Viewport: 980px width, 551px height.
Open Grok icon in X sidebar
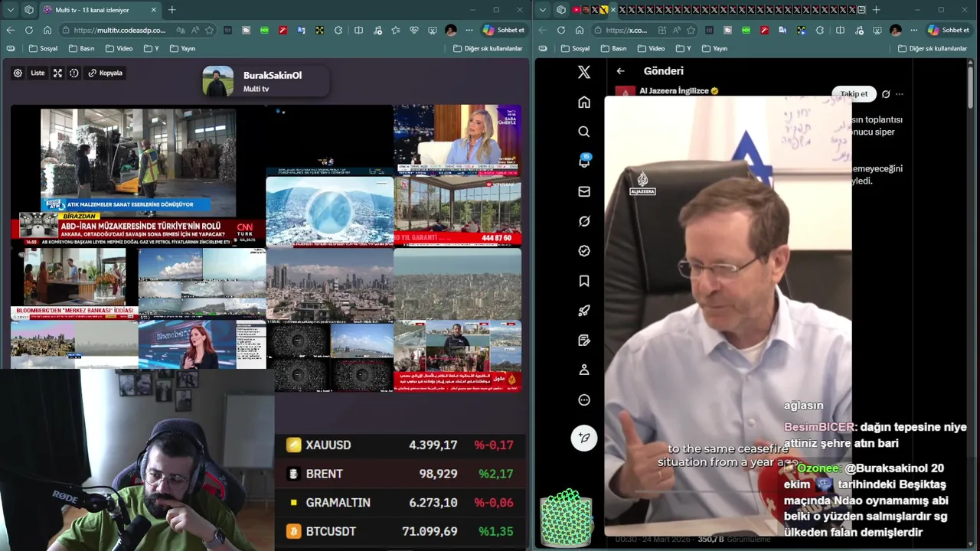click(584, 221)
